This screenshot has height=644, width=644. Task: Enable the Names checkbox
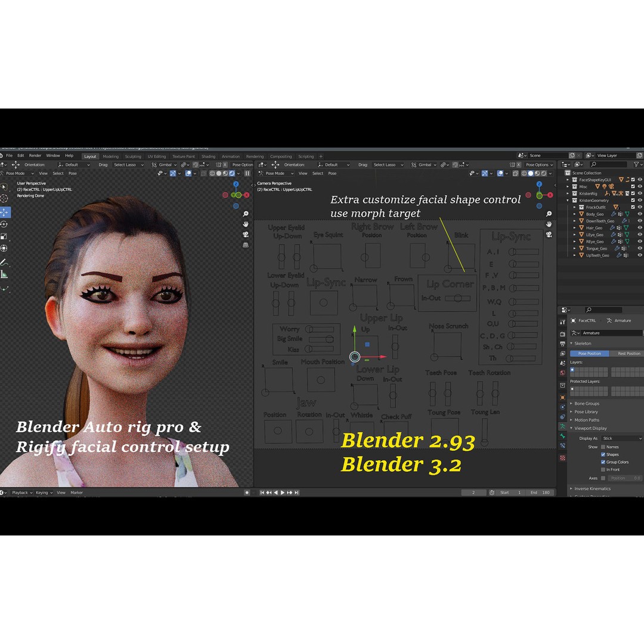point(603,447)
